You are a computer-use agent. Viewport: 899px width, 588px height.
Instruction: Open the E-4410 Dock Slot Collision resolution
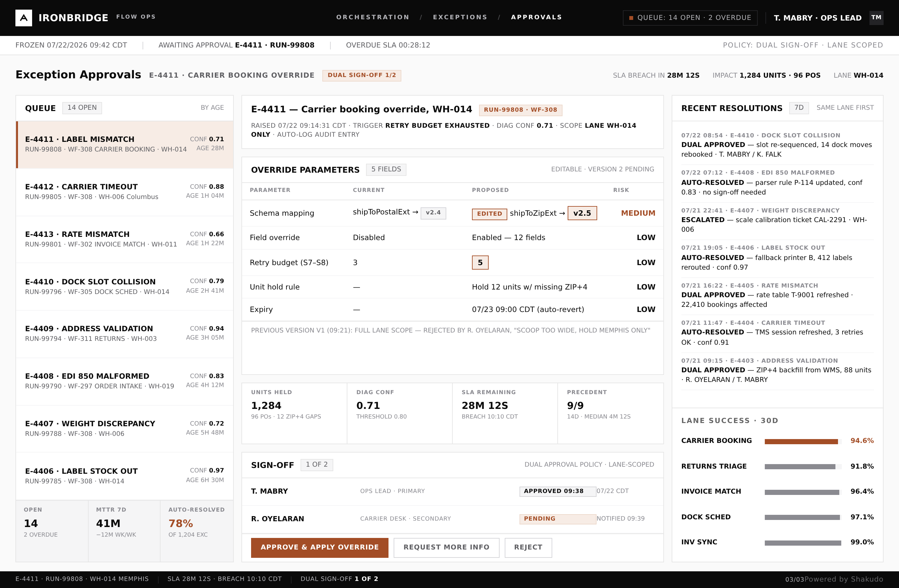[777, 145]
